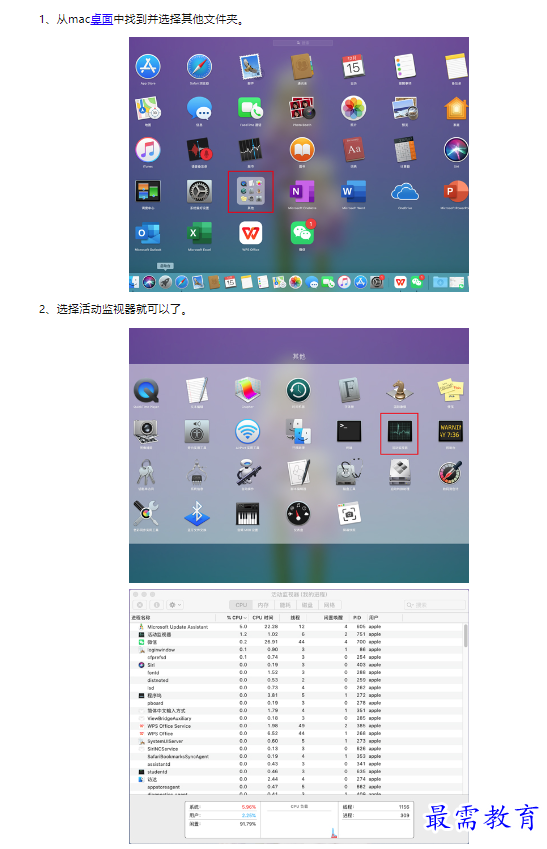The width and height of the screenshot is (547, 849).
Task: Open Activity Monitor icon in 其他 folder
Action: tap(400, 432)
